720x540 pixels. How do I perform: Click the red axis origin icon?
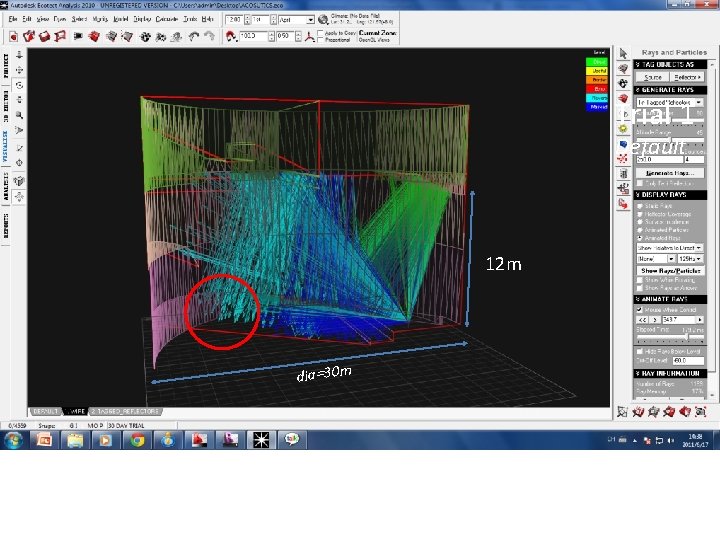310,36
